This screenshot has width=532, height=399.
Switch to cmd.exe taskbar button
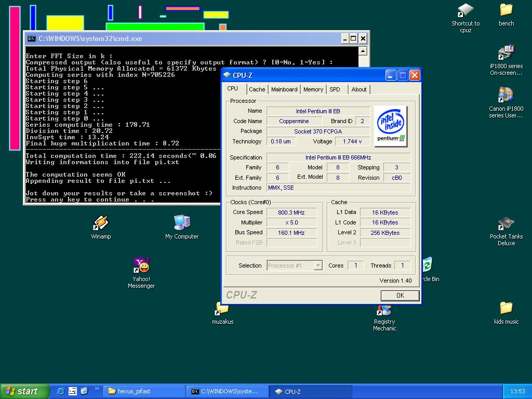pos(228,391)
